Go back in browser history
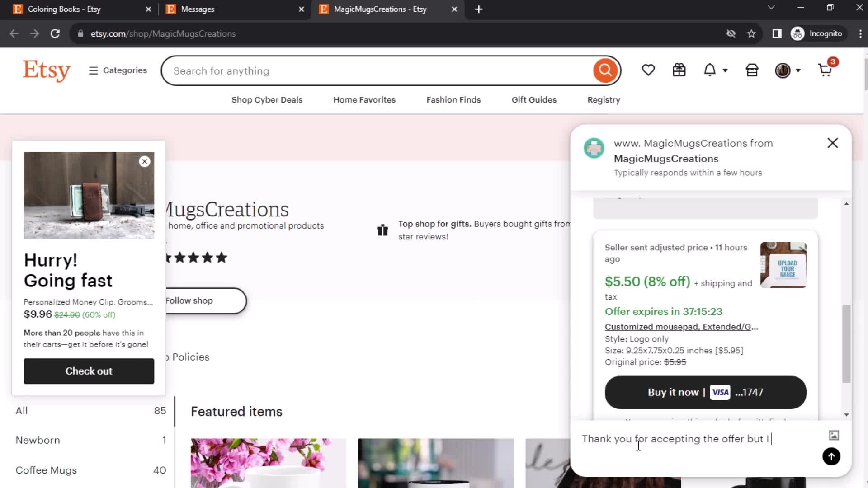This screenshot has height=488, width=868. coord(14,33)
